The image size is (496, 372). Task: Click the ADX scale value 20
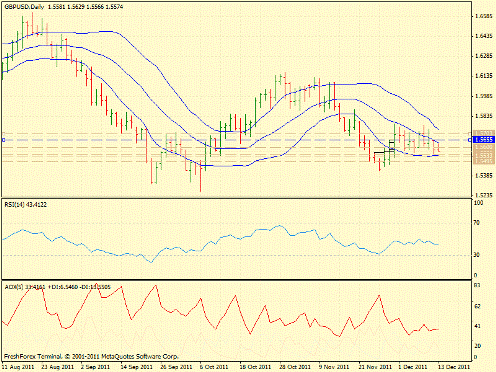pyautogui.click(x=477, y=346)
